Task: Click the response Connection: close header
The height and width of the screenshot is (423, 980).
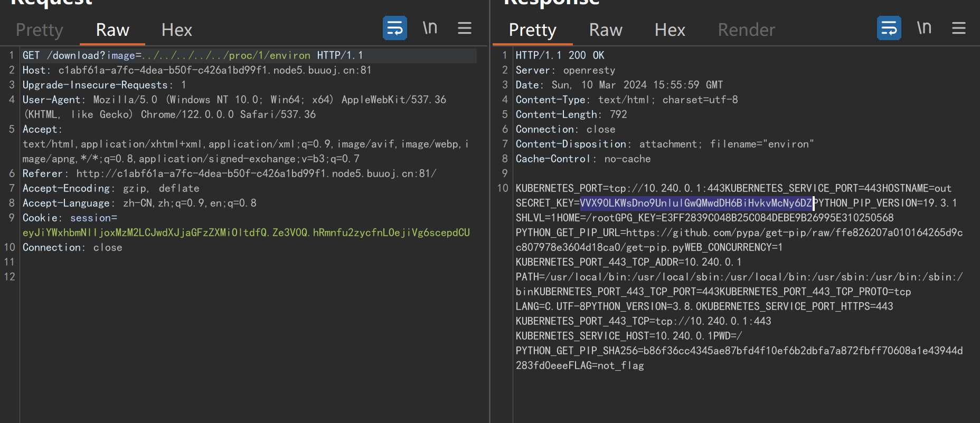Action: [x=566, y=129]
